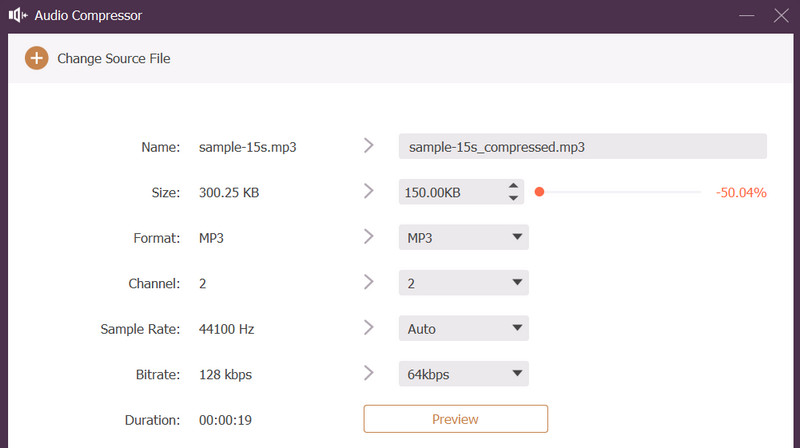
Task: Click the arrow icon beside Format row
Action: (369, 237)
